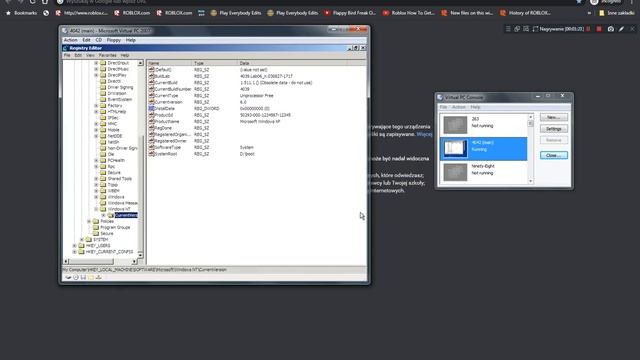Open the recorder toolbar hamburger menu
Image resolution: width=640 pixels, height=360 pixels.
pyautogui.click(x=508, y=29)
